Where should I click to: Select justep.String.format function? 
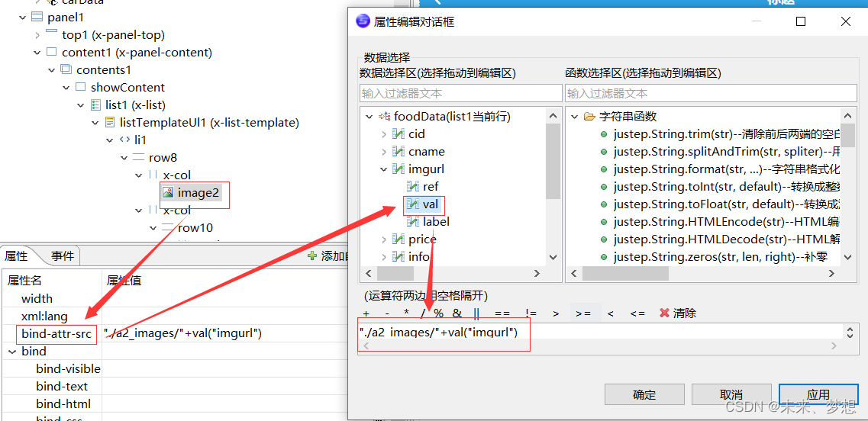(725, 169)
